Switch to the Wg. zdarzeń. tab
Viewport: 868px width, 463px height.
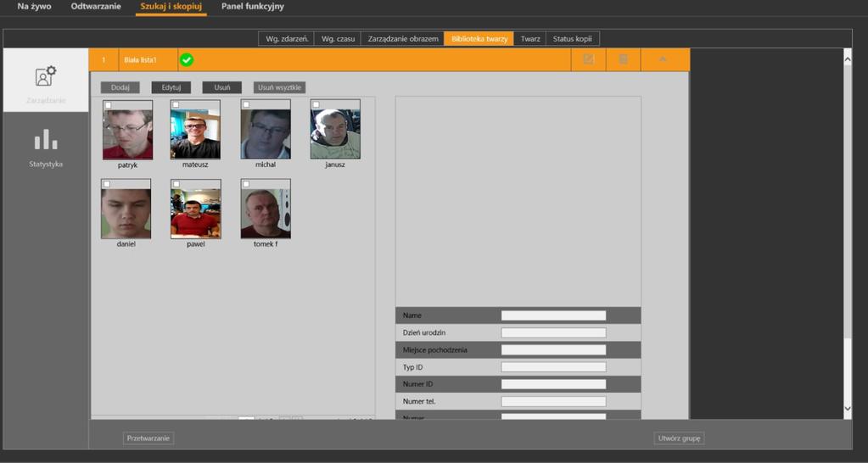click(x=287, y=39)
